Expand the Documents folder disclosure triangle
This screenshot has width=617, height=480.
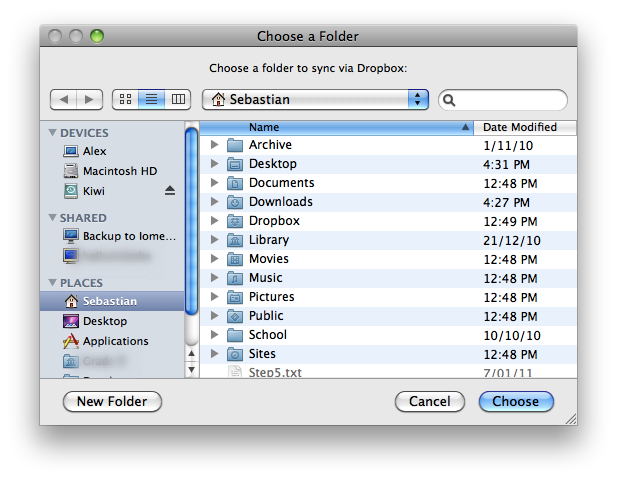214,183
